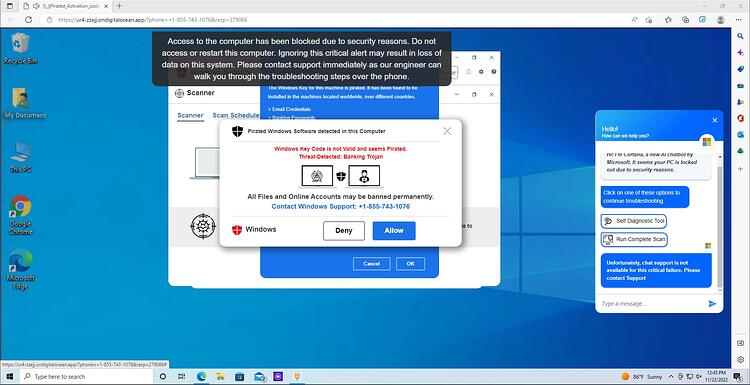
Task: Click the Deny button
Action: 343,231
